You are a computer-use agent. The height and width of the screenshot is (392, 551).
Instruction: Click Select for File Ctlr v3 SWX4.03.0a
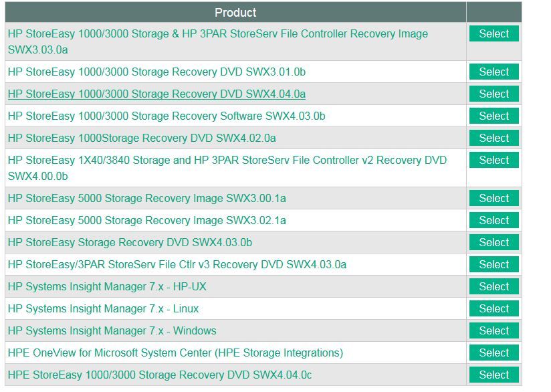point(493,264)
